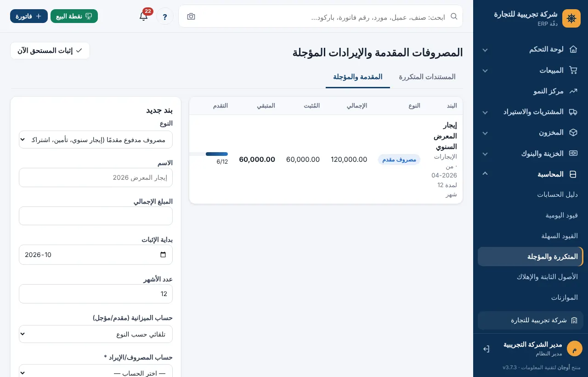
Task: Expand the المخزون menu chevron
Action: [x=485, y=133]
